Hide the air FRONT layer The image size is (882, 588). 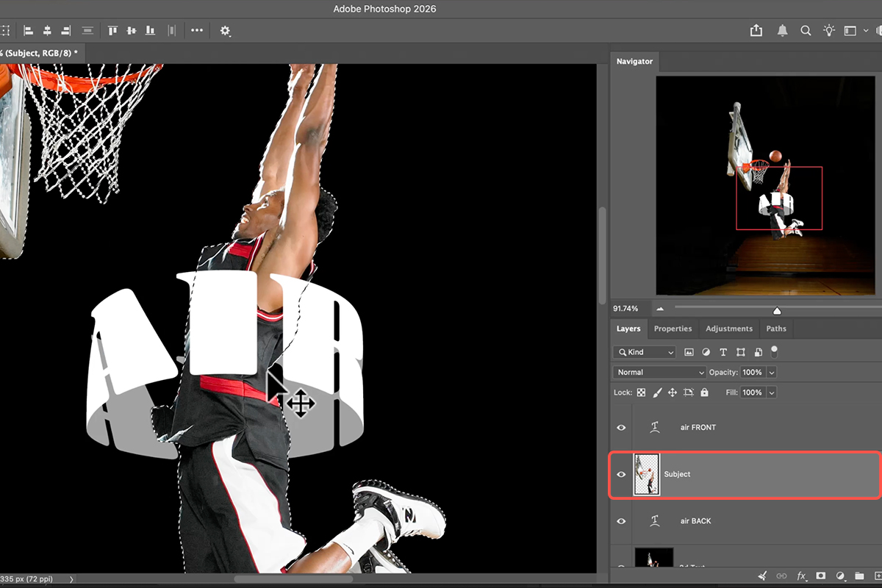pos(621,427)
